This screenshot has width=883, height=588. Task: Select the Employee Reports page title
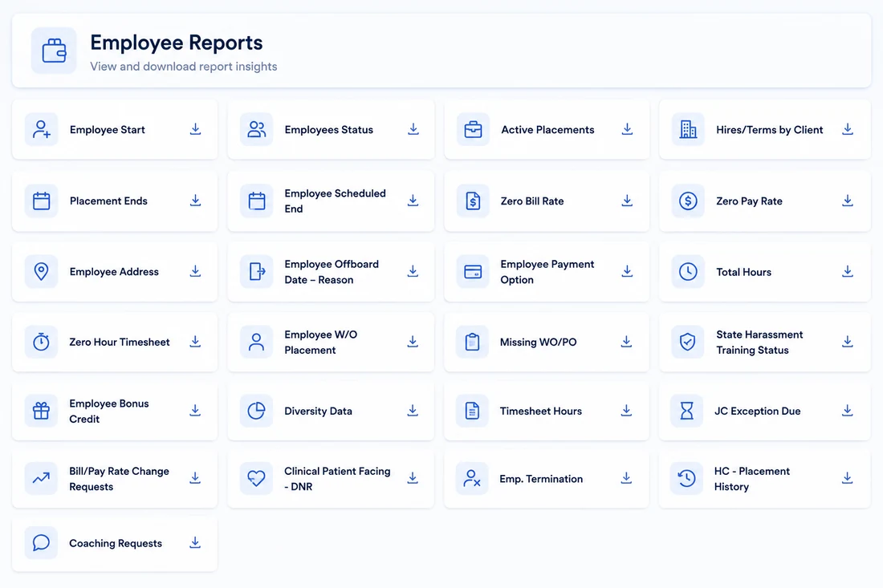[x=177, y=43]
